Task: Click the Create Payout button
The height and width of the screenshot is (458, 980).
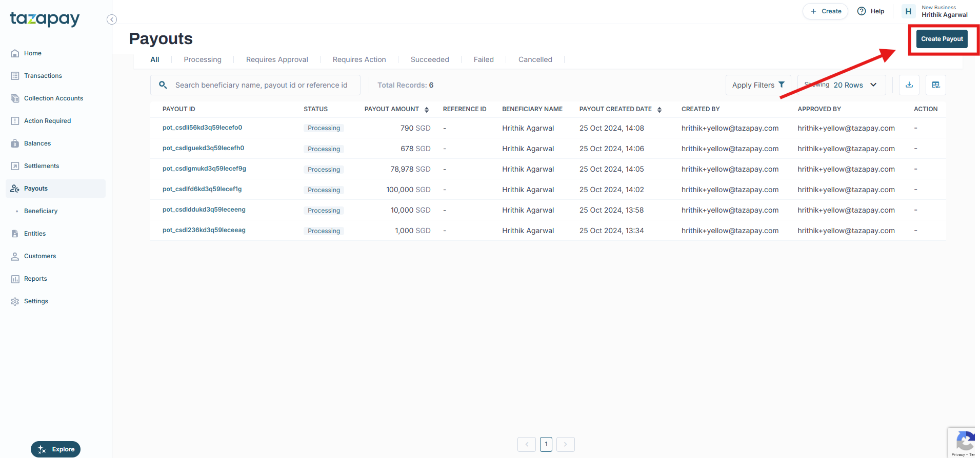Action: 942,39
